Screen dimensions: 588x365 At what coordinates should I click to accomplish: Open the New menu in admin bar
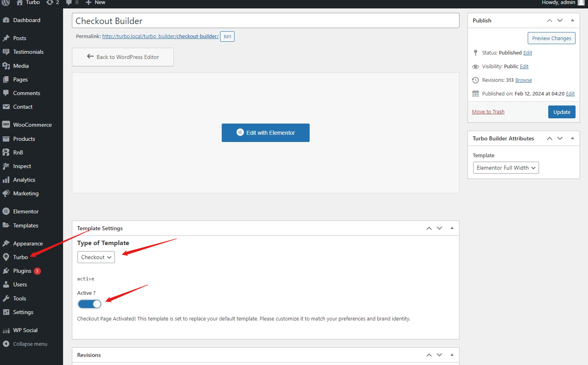95,2
